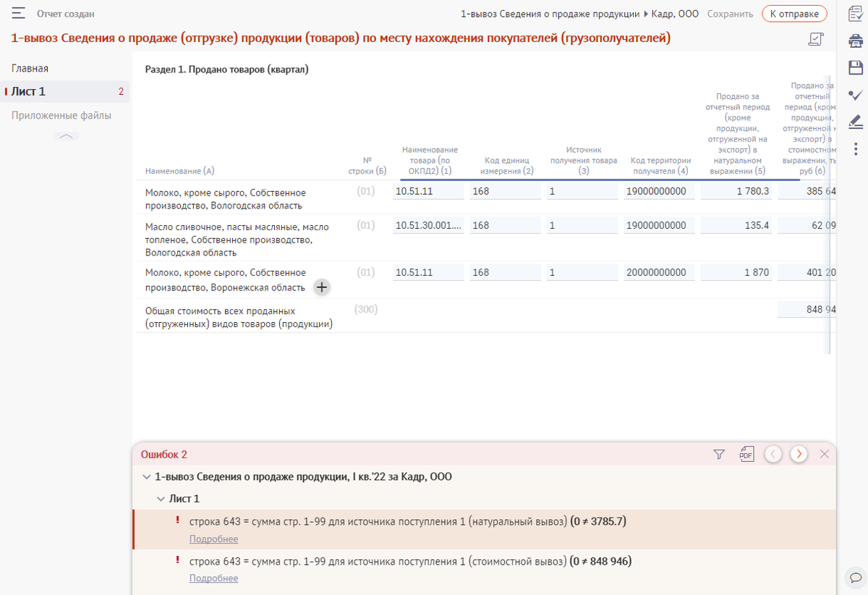
Task: Click quantity field with value 1 780.3
Action: 736,192
